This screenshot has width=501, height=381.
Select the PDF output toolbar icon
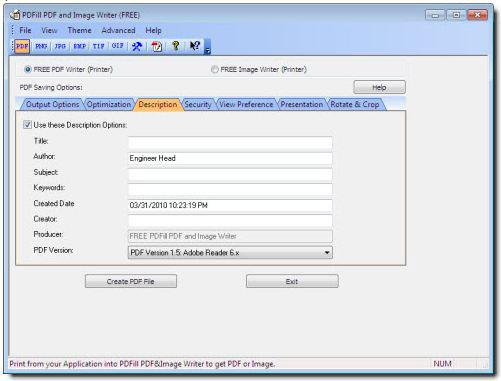point(22,46)
